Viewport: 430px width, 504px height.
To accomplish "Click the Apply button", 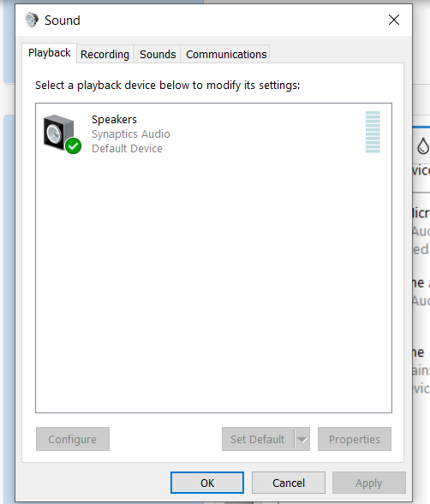I will click(x=369, y=483).
